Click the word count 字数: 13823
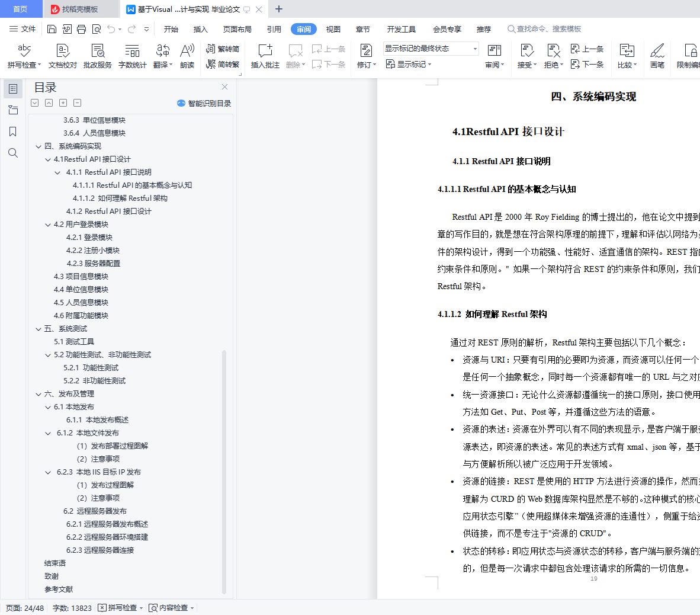The image size is (700, 615). [x=72, y=608]
